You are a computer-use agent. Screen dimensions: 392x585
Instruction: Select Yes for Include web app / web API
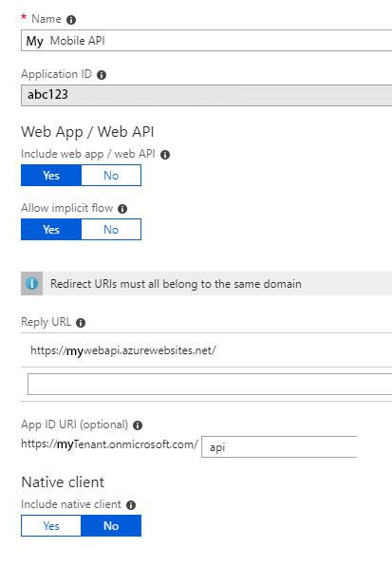tap(51, 176)
